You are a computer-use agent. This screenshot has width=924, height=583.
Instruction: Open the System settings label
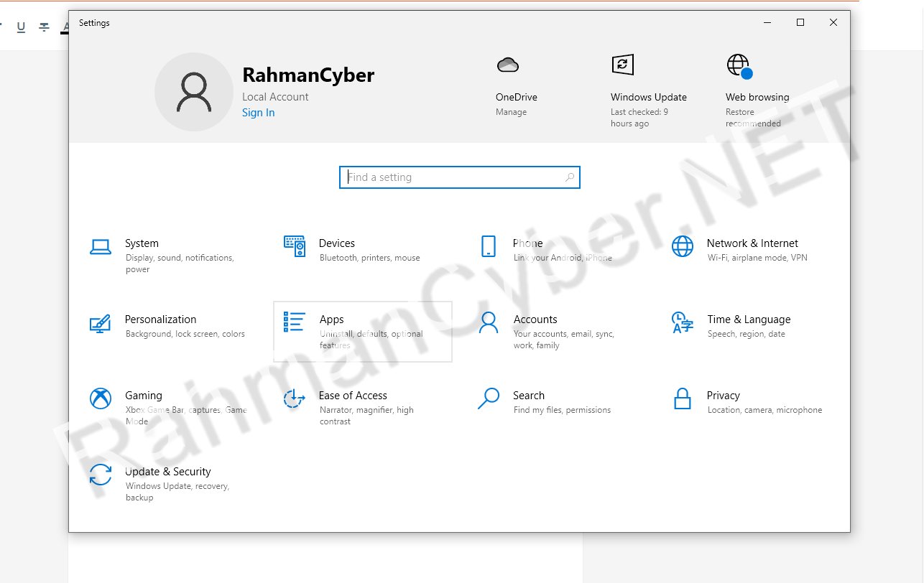[x=142, y=243]
